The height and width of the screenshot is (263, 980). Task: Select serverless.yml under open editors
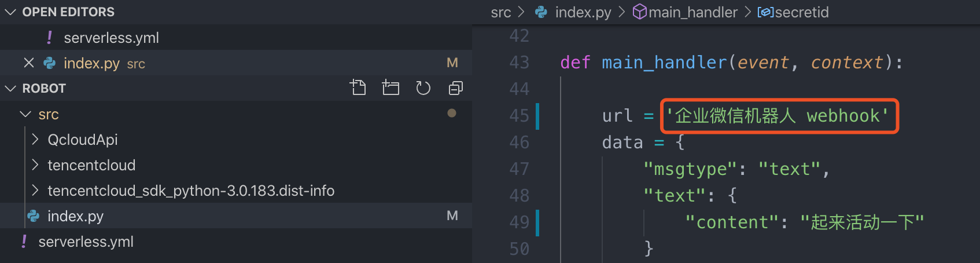pos(111,38)
